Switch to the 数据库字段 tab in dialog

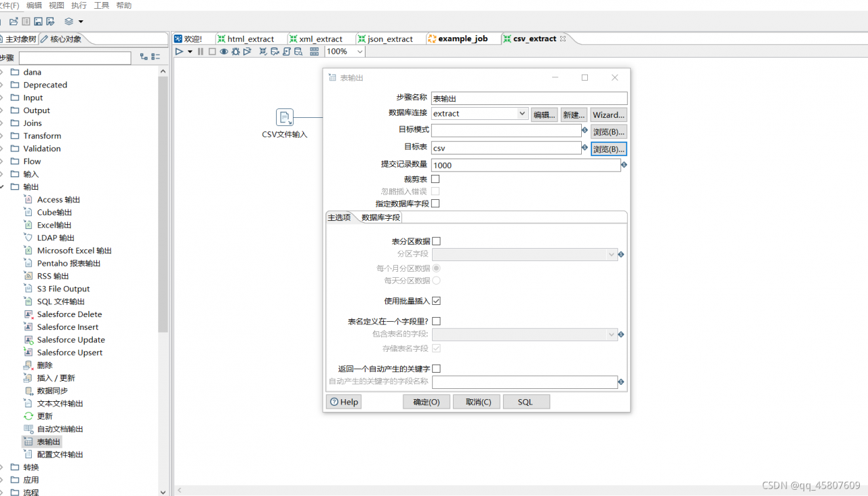(380, 218)
